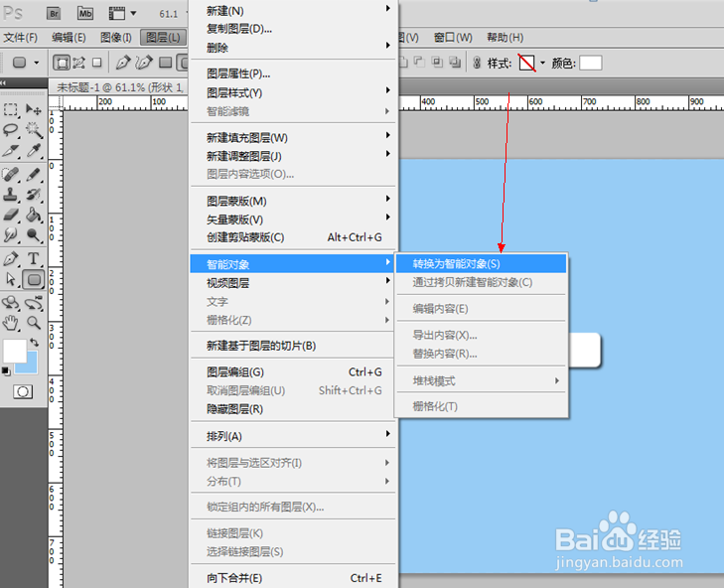Select the Horizontal Type tool

33,259
